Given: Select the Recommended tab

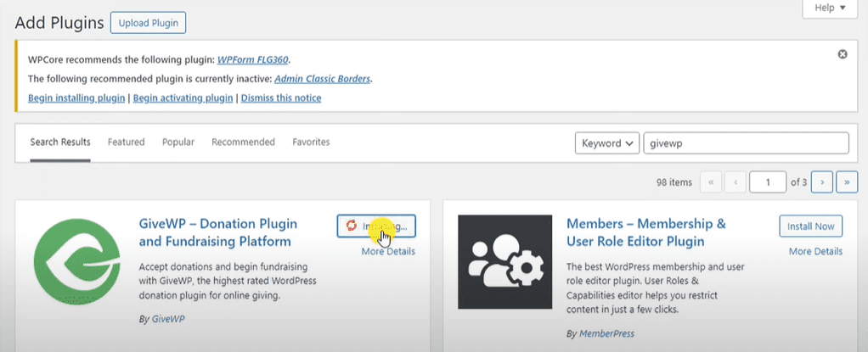Looking at the screenshot, I should tap(243, 142).
